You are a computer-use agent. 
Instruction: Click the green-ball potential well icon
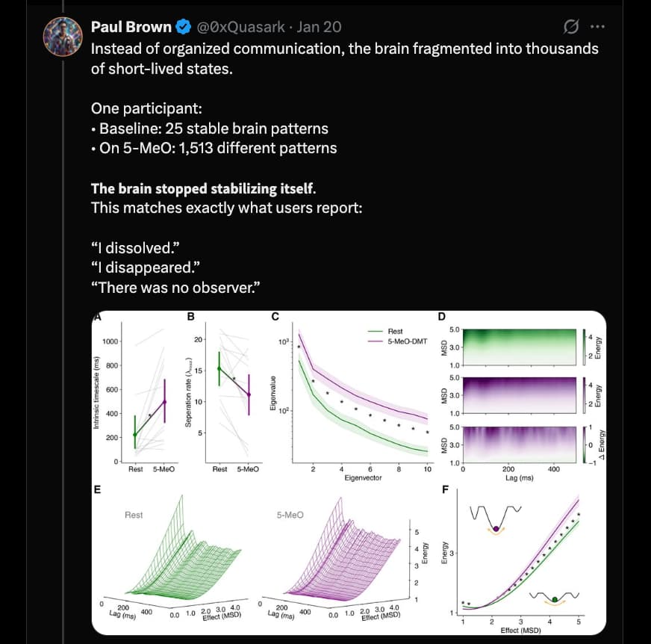(554, 596)
